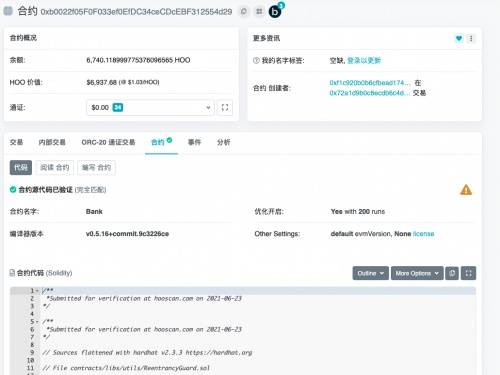Image resolution: width=500 pixels, height=375 pixels.
Task: Click 'Yes with 200 runs' optimization value
Action: [x=358, y=211]
